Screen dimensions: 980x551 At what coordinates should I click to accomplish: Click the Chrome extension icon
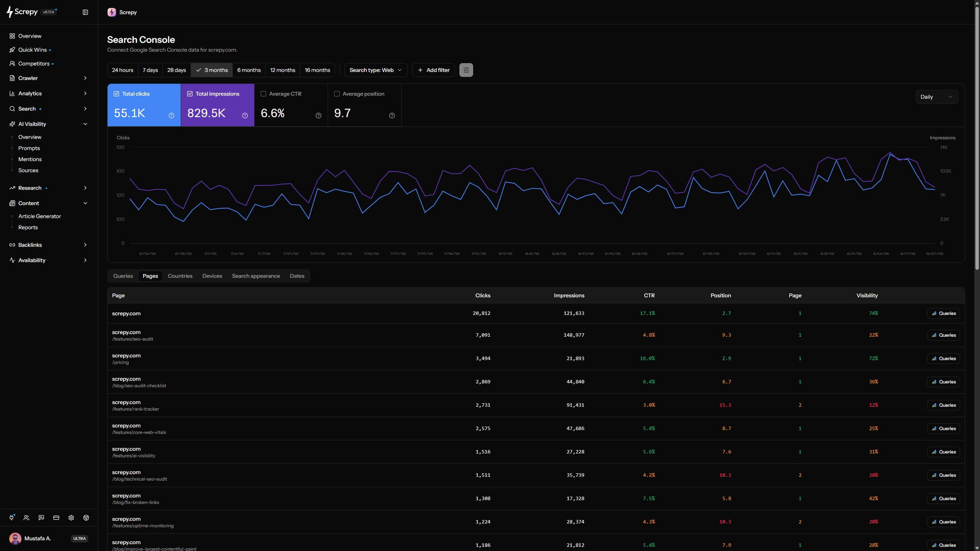(x=86, y=518)
